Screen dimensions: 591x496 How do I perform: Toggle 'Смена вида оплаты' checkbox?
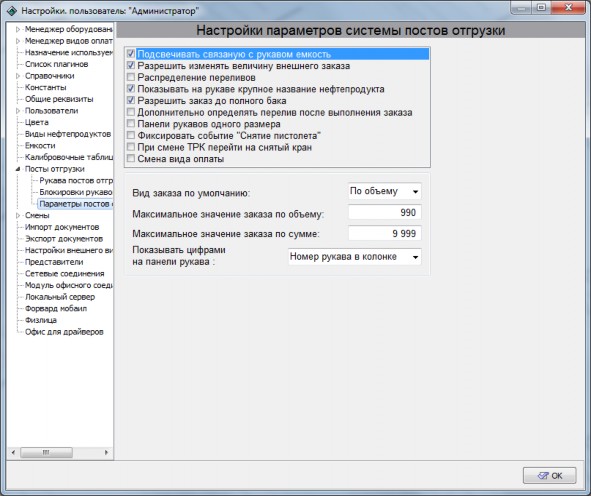[x=131, y=158]
